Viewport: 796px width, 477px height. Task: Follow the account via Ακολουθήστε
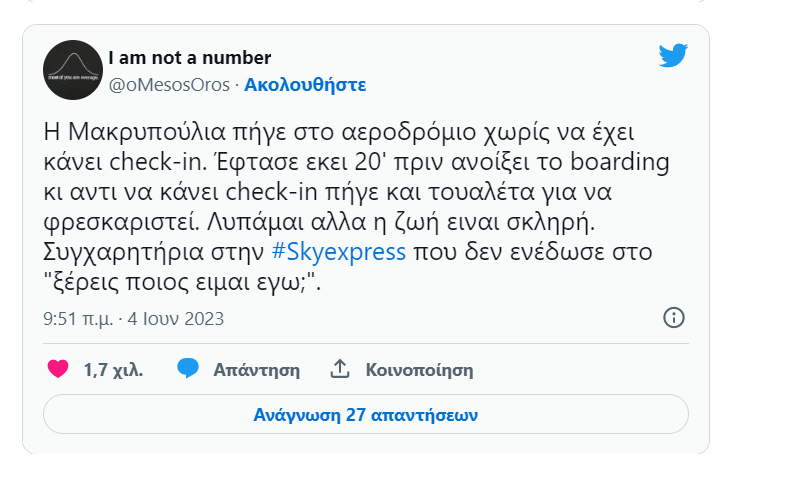(305, 85)
